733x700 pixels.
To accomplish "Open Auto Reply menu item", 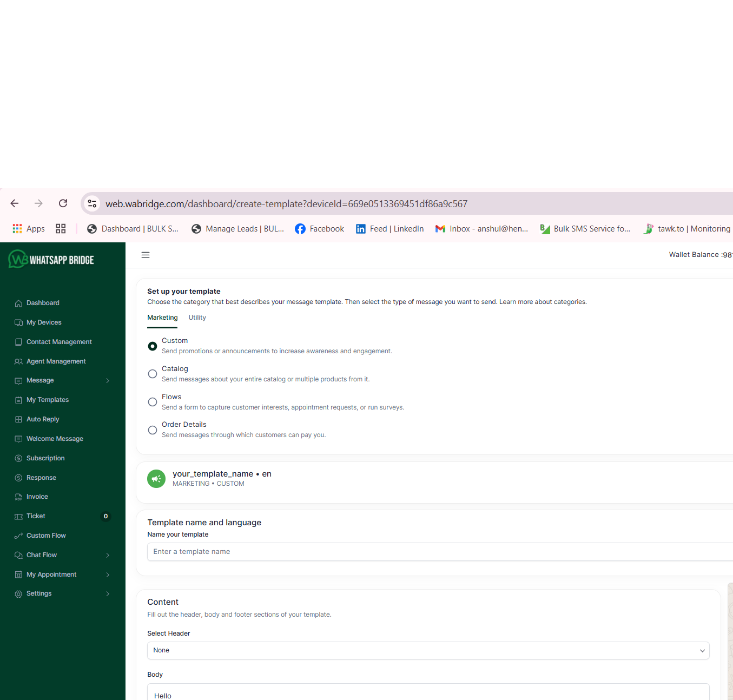I will click(x=43, y=419).
